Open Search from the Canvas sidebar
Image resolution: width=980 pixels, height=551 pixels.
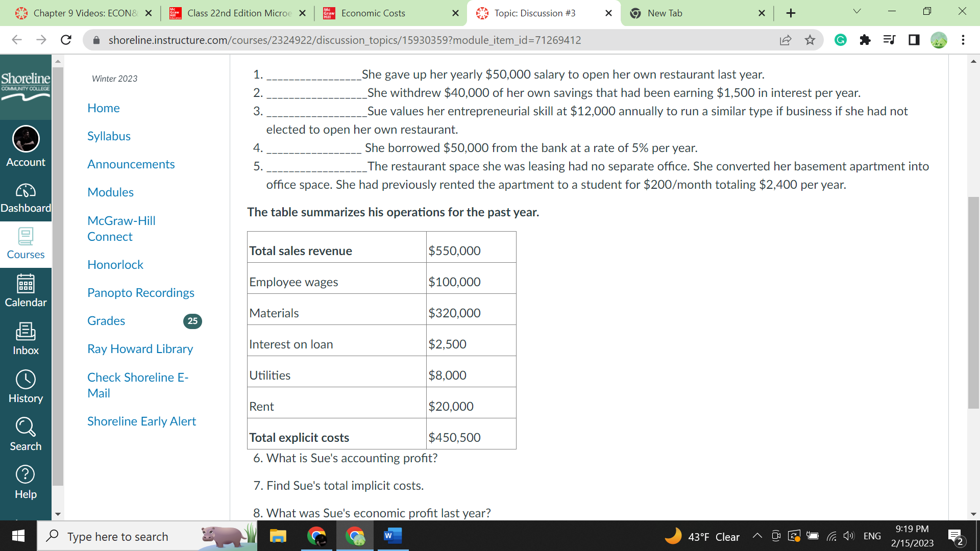coord(26,433)
